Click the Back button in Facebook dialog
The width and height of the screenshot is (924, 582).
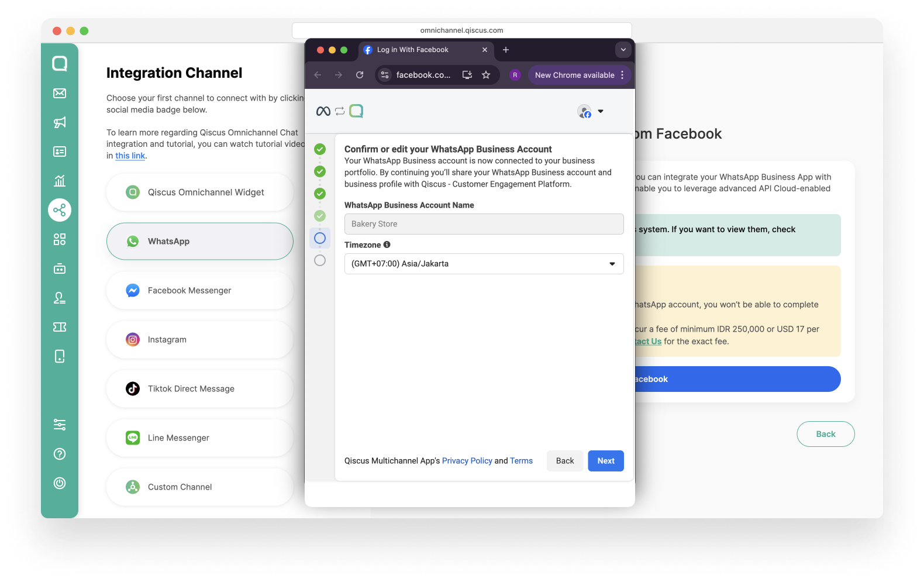(565, 461)
